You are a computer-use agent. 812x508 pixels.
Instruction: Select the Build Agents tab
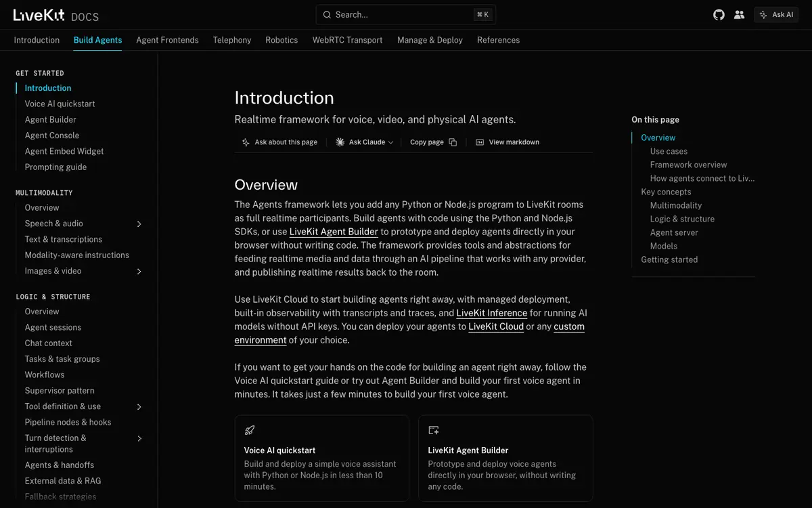tap(97, 40)
